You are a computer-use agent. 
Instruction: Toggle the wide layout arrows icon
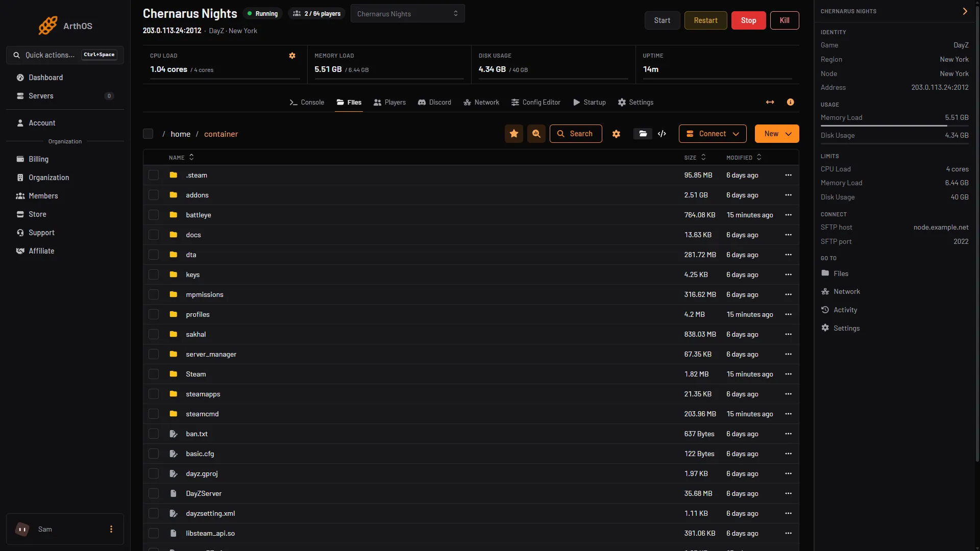[770, 102]
